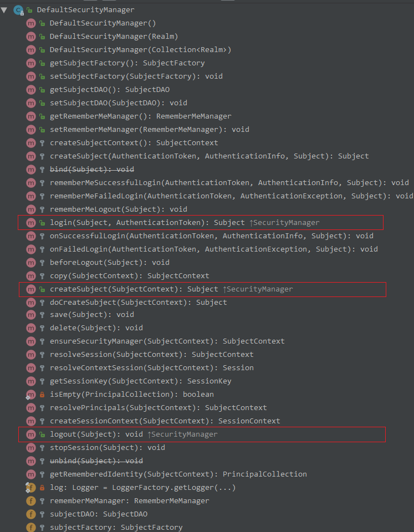The height and width of the screenshot is (532, 414).
Task: Select the deprecated unbind(Subject) method
Action: tap(96, 461)
